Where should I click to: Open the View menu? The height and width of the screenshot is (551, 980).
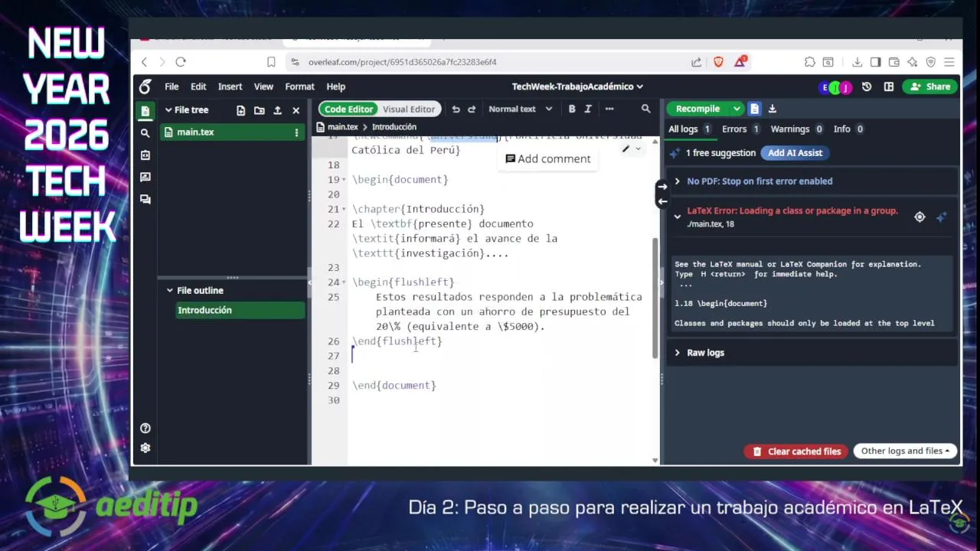pos(263,86)
